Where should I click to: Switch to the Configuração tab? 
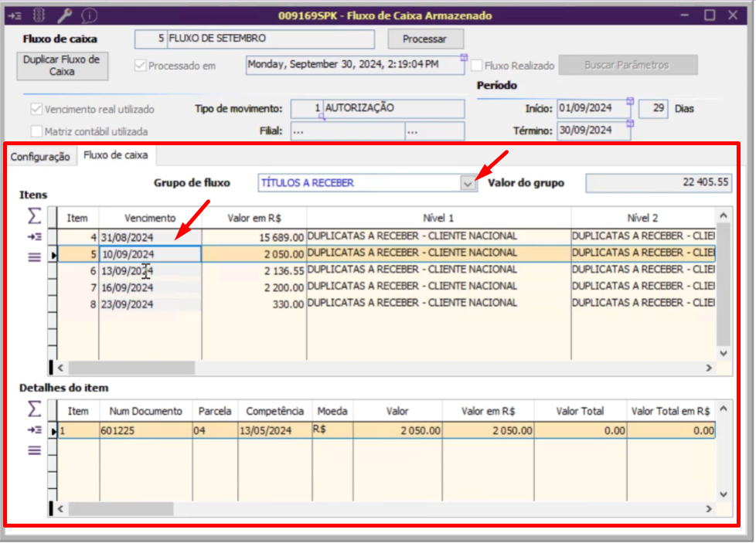tap(40, 156)
